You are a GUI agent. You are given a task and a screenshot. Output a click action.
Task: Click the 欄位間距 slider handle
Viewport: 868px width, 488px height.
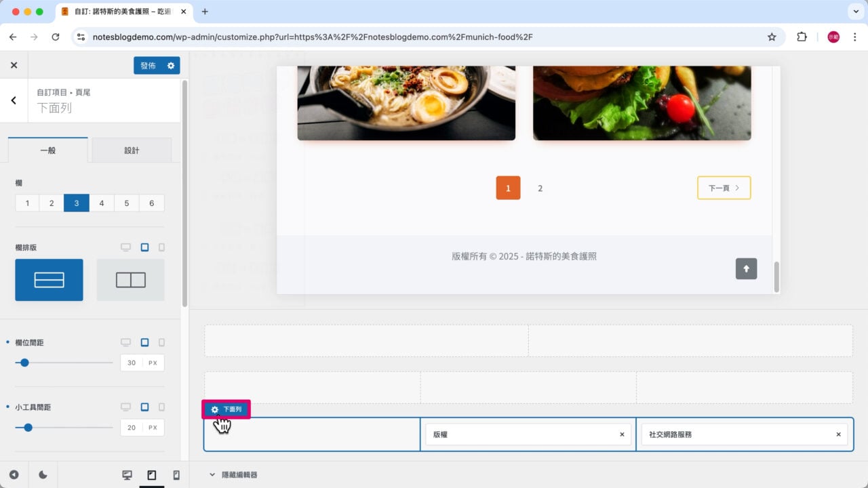click(24, 363)
